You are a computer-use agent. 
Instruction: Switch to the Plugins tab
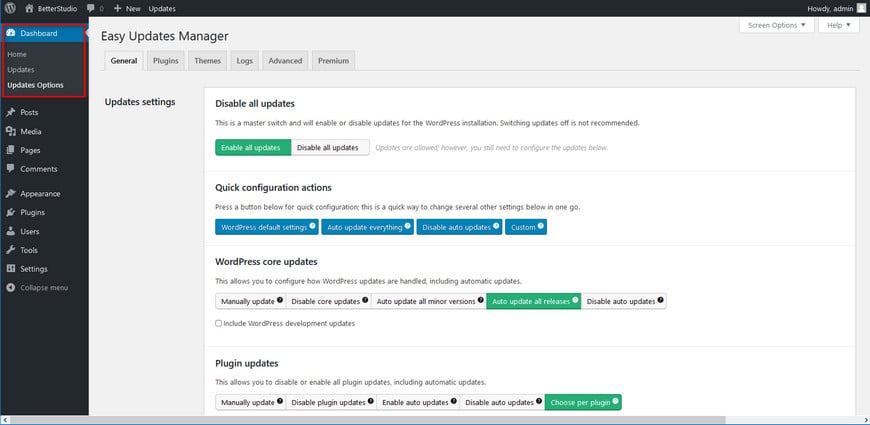pyautogui.click(x=166, y=61)
